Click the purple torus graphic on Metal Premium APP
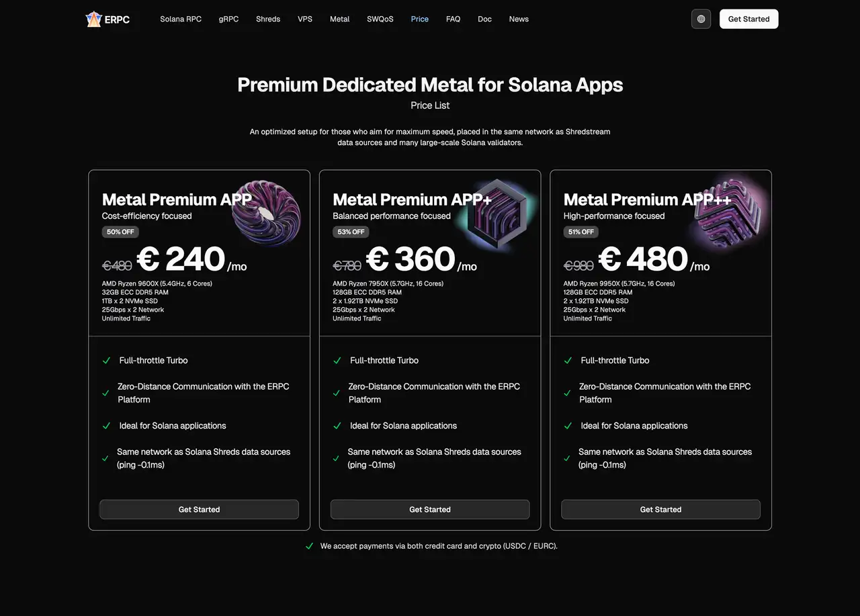This screenshot has width=860, height=616. (267, 213)
